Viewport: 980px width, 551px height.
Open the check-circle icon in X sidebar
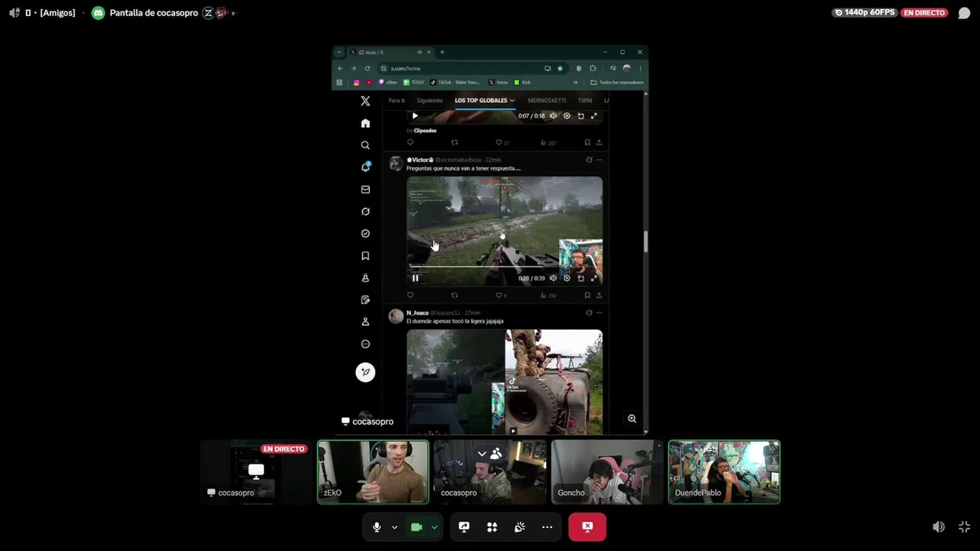pos(365,233)
